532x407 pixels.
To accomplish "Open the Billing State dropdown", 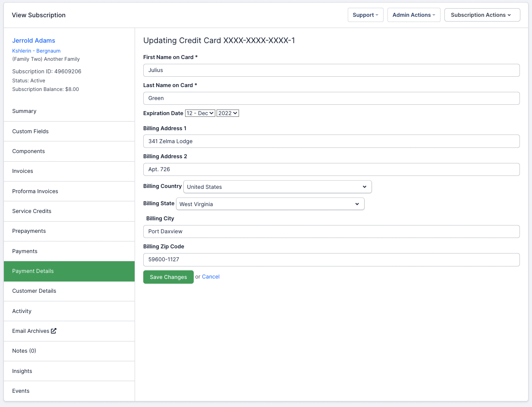I will 270,204.
